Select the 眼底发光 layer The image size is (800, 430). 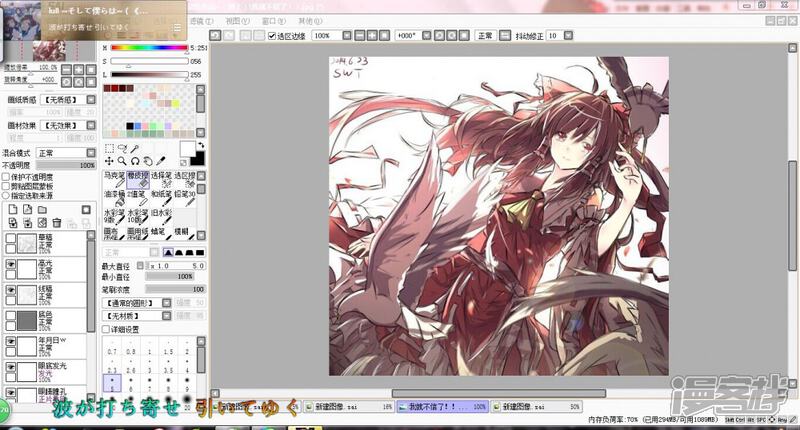[46, 372]
